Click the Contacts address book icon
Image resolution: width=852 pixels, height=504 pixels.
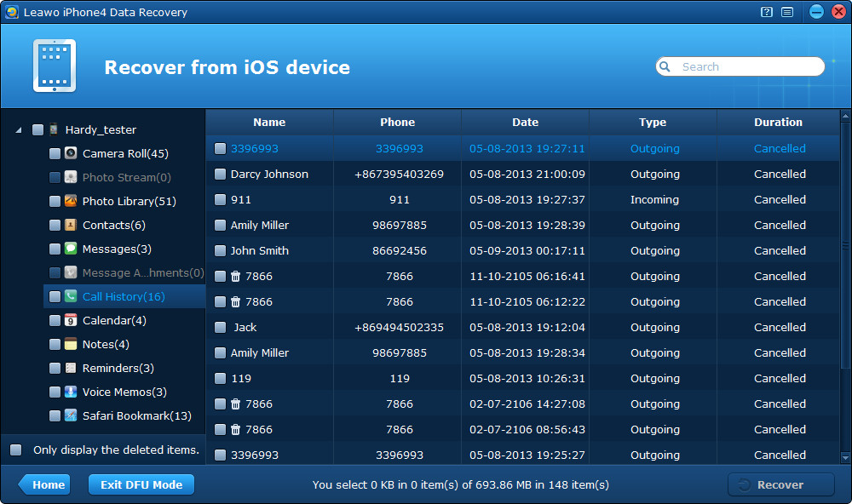click(71, 225)
